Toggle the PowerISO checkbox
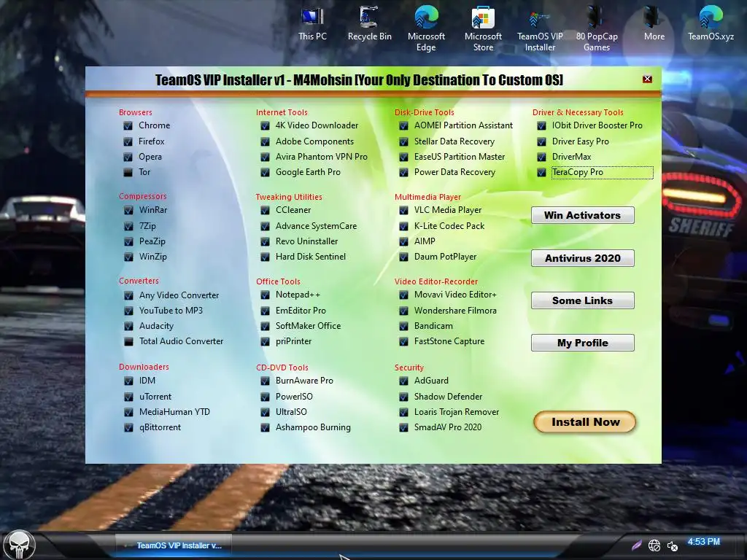Screen dimensions: 747x560 pyautogui.click(x=265, y=397)
